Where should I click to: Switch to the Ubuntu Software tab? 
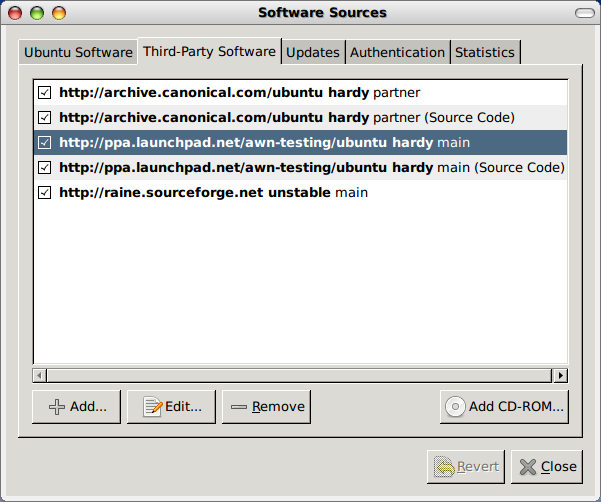(x=78, y=52)
